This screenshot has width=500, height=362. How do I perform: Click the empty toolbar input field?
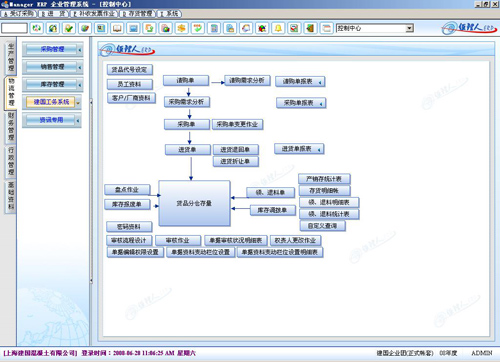(x=14, y=28)
